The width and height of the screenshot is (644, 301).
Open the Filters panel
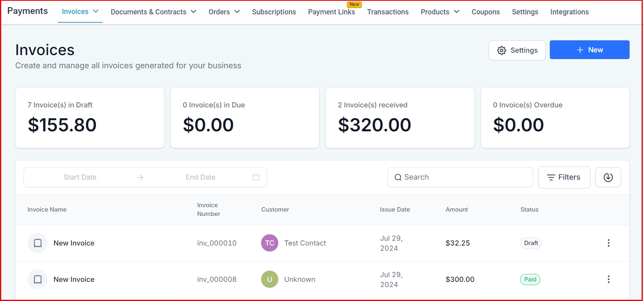564,177
